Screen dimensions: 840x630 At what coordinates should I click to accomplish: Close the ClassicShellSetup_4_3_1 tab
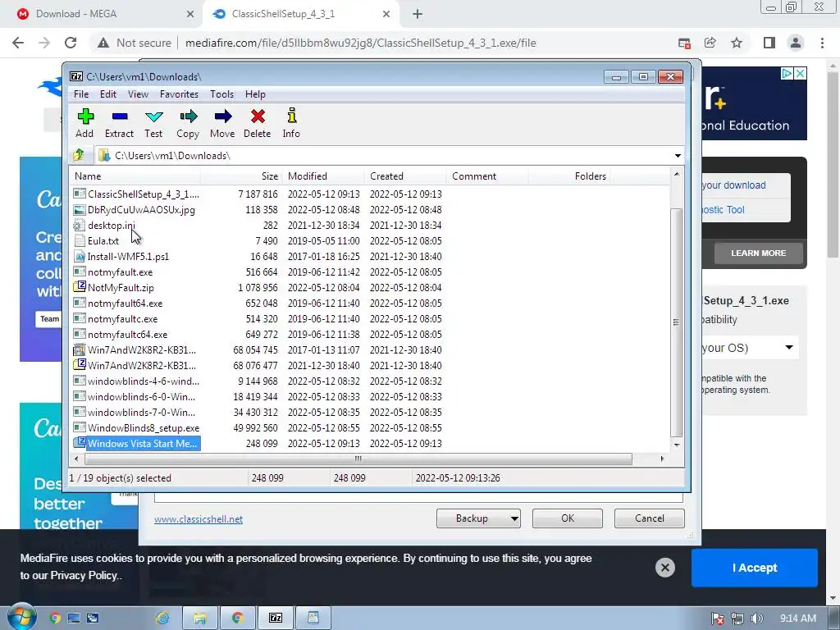click(386, 14)
